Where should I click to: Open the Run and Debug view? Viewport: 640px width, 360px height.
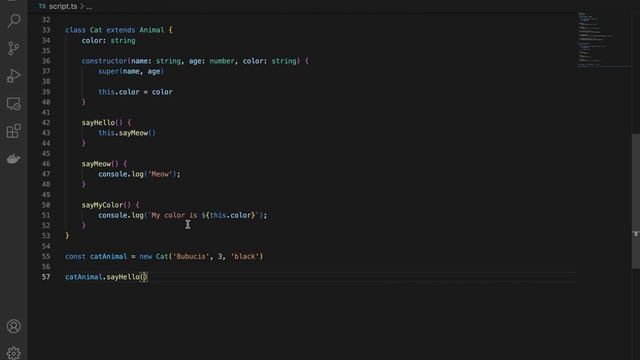[x=13, y=76]
